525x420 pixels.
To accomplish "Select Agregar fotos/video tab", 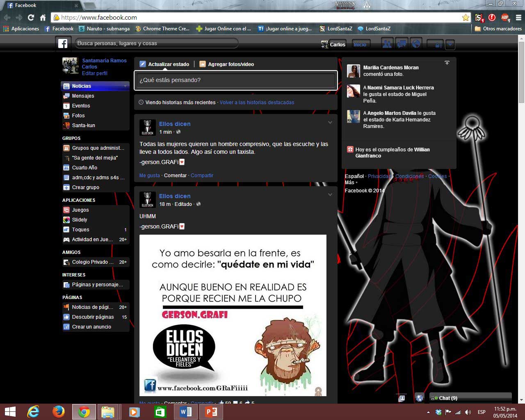I will tap(226, 64).
